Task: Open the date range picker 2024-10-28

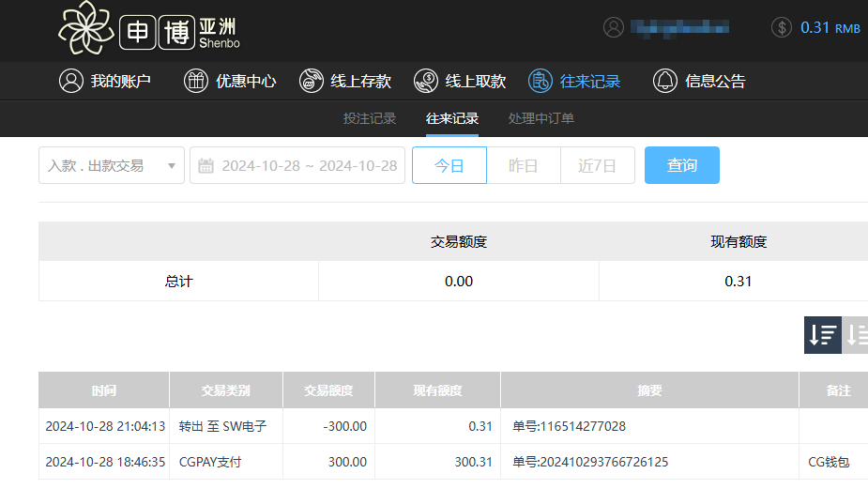Action: pyautogui.click(x=309, y=165)
